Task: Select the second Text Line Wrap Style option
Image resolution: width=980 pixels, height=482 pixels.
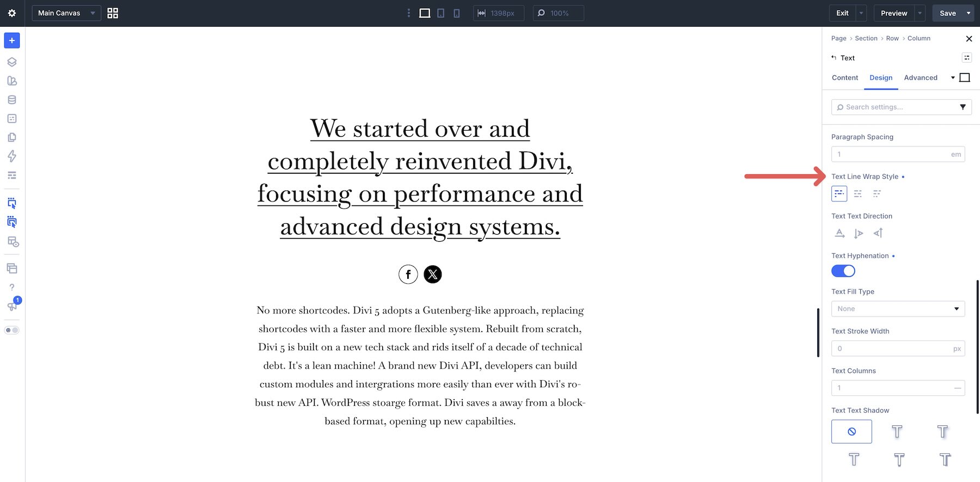Action: 858,193
